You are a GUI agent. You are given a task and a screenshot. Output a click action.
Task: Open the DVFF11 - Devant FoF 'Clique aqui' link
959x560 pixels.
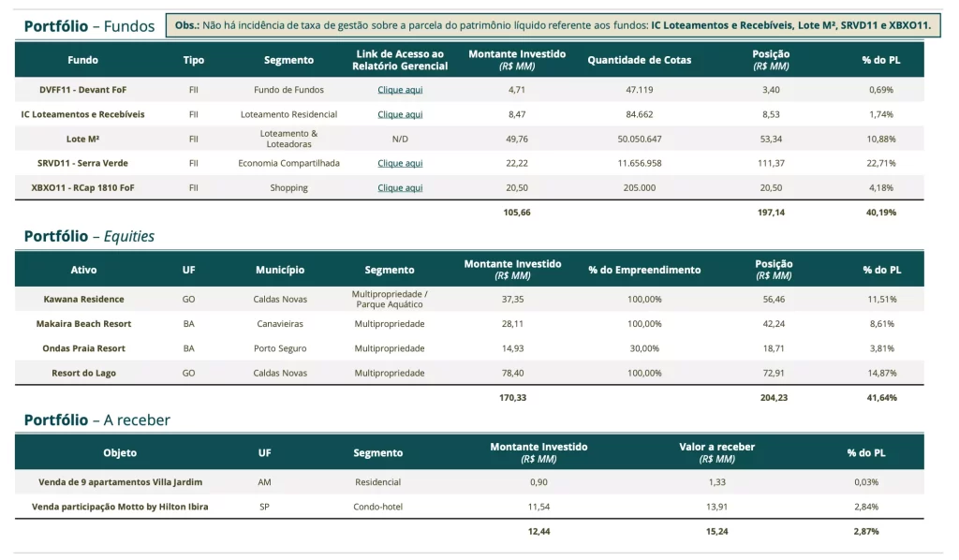(x=400, y=90)
